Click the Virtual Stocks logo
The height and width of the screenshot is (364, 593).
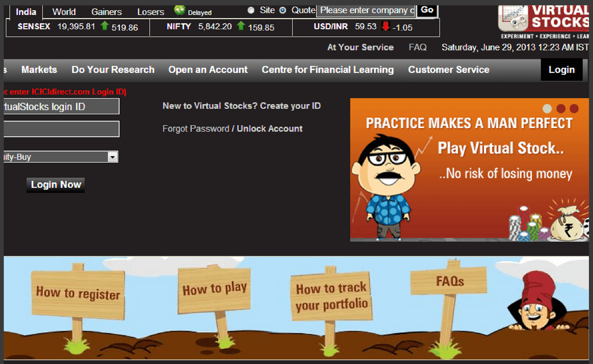point(544,22)
